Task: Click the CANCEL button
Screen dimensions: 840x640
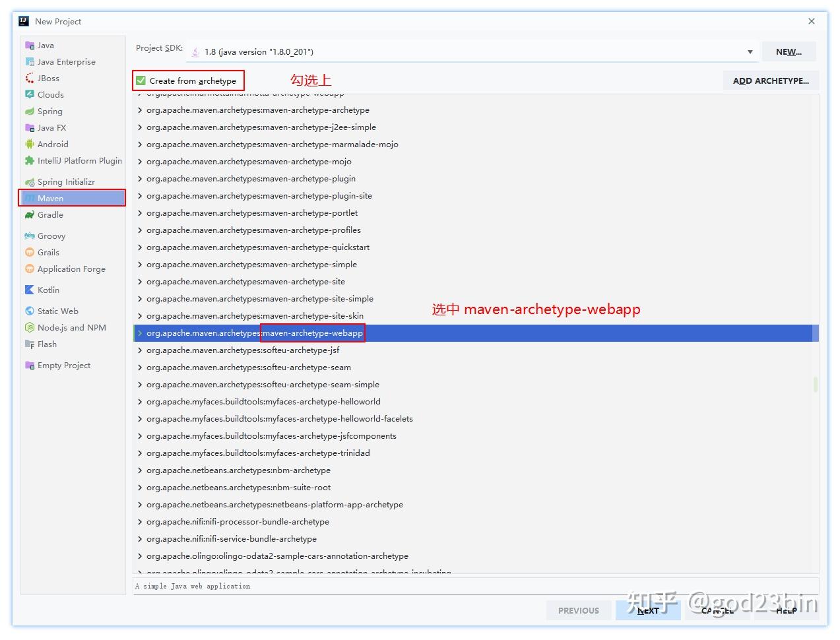Action: (x=717, y=610)
